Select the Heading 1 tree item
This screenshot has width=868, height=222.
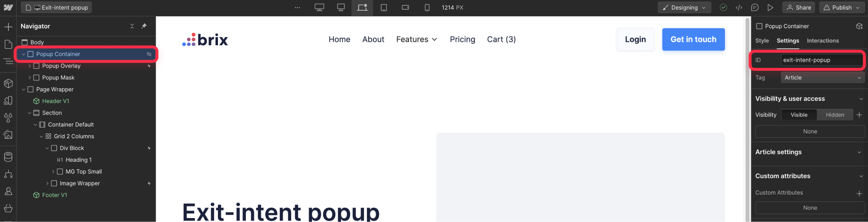coord(78,160)
